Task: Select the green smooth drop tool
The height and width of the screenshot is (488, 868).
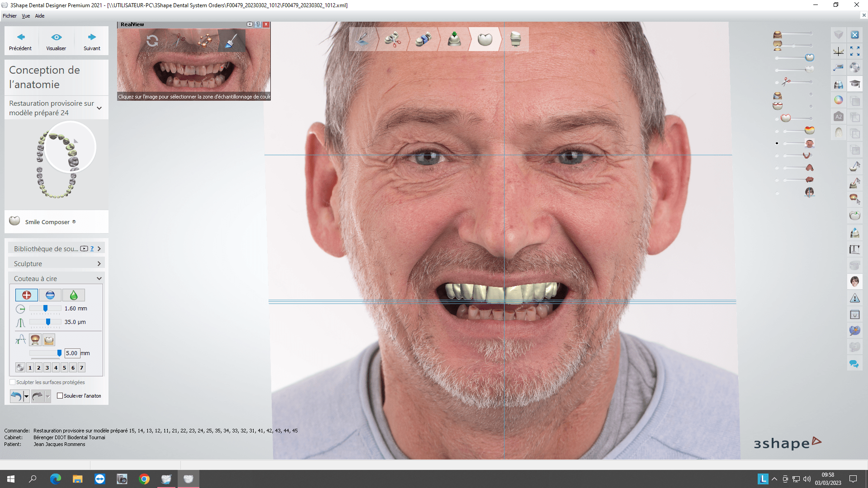Action: point(74,295)
